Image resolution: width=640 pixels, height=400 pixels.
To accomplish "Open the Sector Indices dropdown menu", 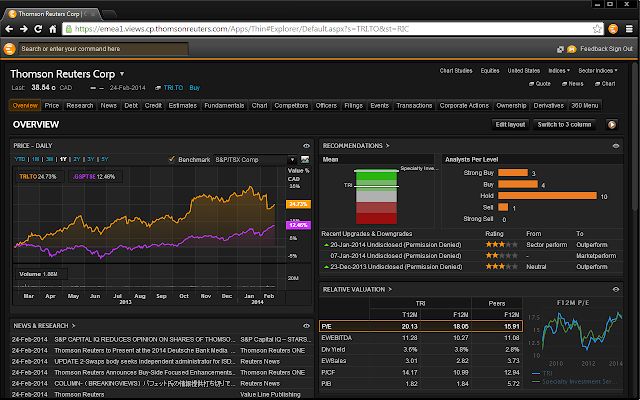I will pos(598,71).
